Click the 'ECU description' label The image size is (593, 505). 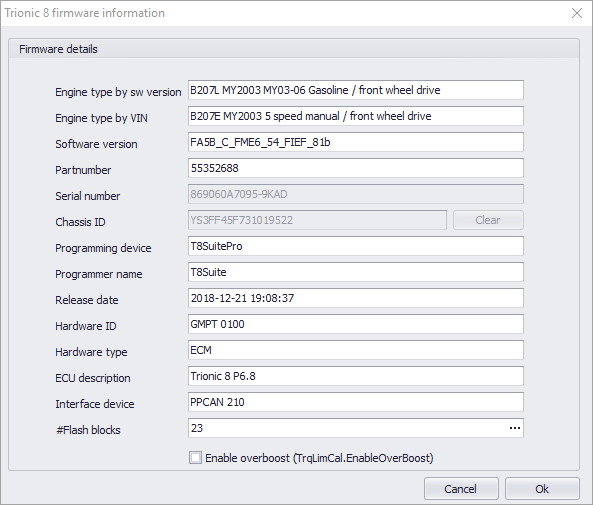[93, 378]
